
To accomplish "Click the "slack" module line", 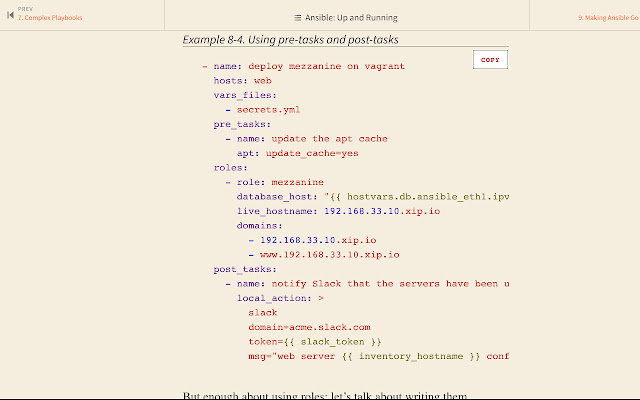I will [263, 313].
